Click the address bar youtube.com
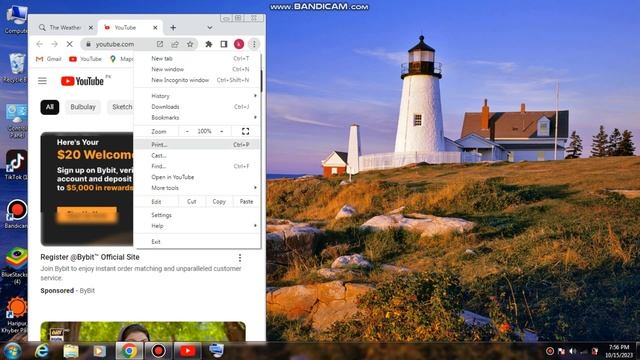Screen dimensions: 640x360 pos(115,44)
